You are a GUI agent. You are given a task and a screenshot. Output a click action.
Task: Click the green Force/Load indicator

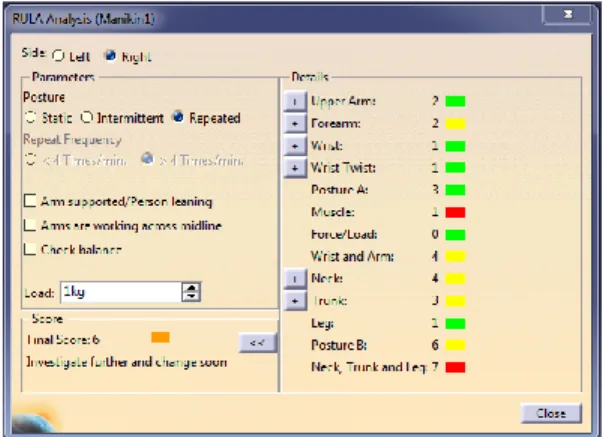(x=455, y=235)
